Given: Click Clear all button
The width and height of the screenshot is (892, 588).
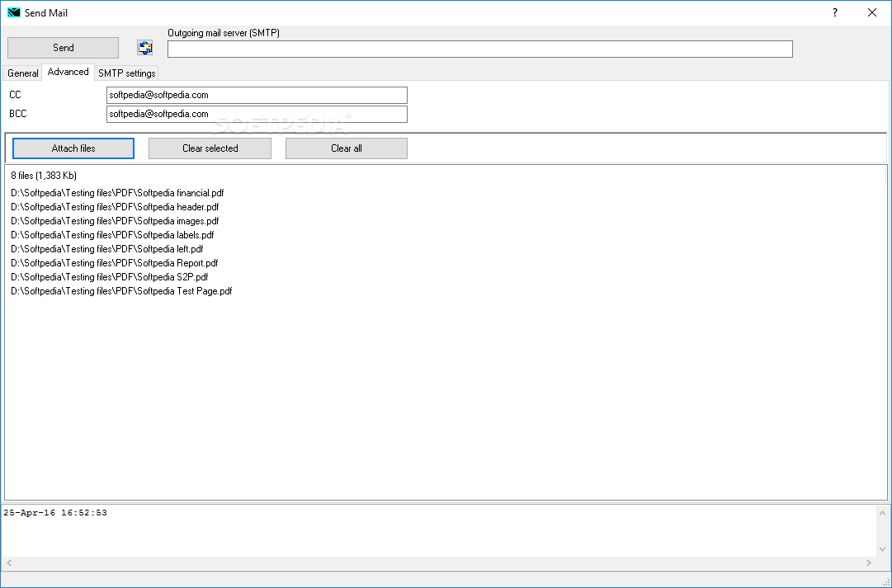Looking at the screenshot, I should [x=347, y=148].
